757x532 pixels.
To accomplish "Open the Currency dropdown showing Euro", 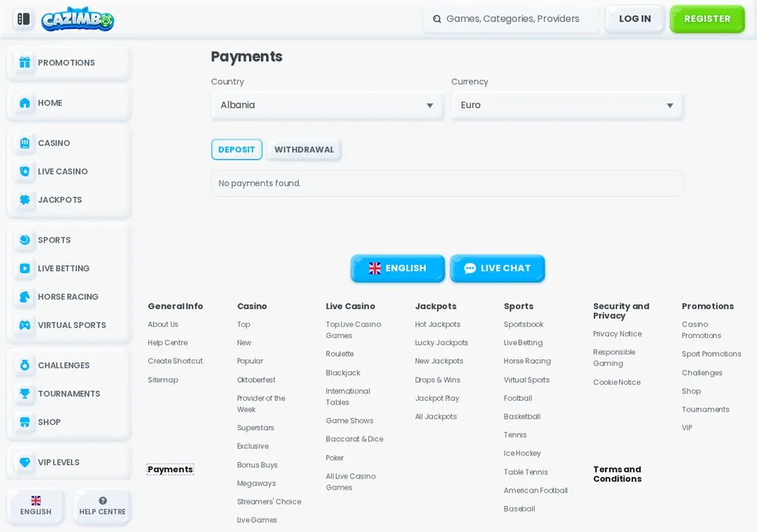I will tap(567, 106).
